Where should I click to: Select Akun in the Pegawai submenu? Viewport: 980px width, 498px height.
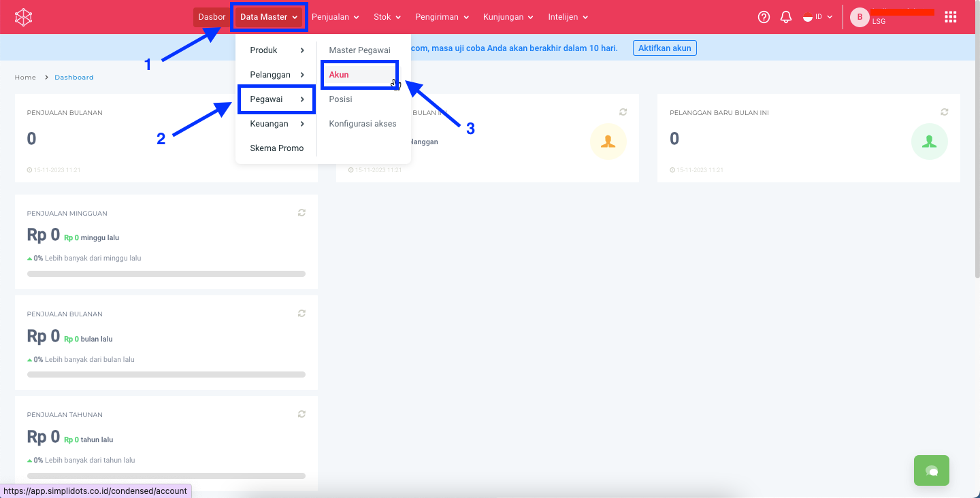coord(339,75)
